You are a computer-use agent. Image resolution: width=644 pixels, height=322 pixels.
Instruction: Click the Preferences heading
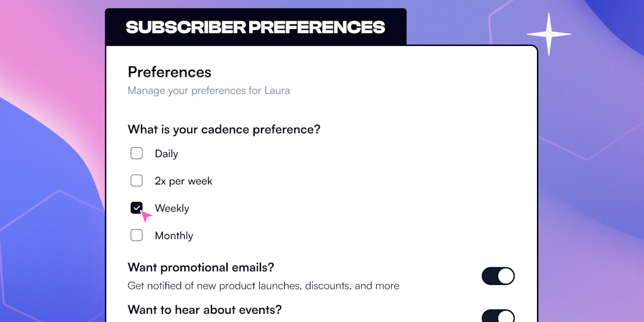coord(169,72)
